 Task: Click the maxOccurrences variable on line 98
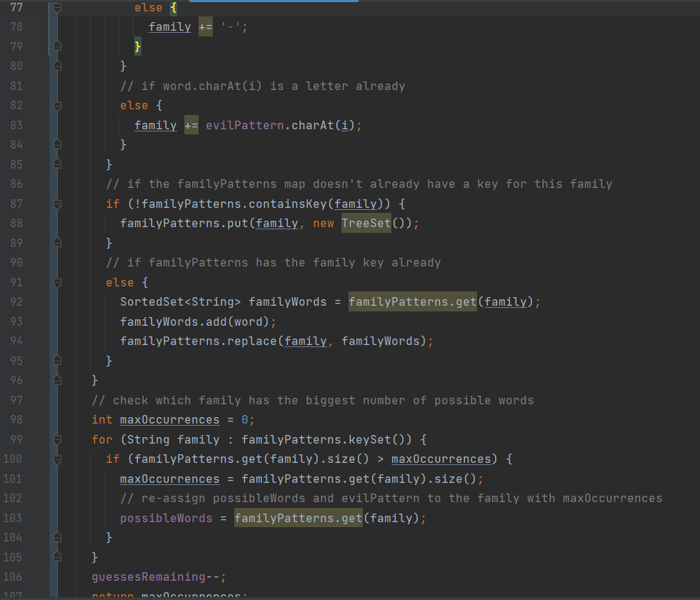click(169, 420)
